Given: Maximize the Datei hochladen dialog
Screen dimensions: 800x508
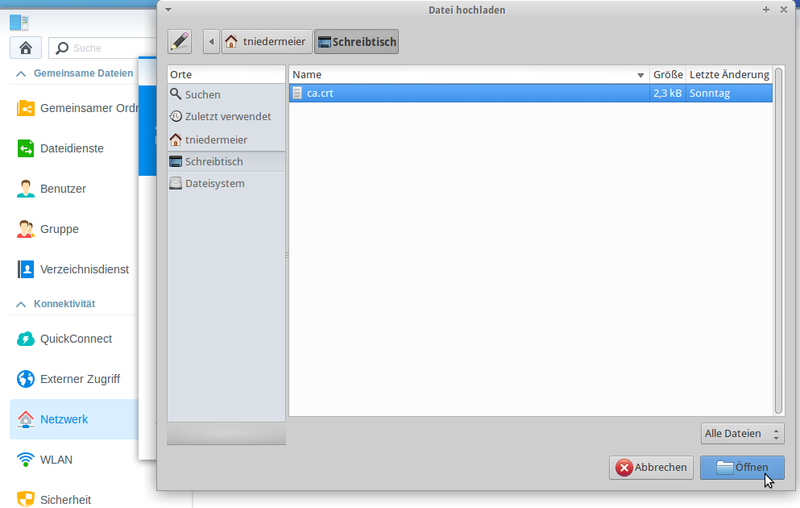Looking at the screenshot, I should [x=766, y=10].
